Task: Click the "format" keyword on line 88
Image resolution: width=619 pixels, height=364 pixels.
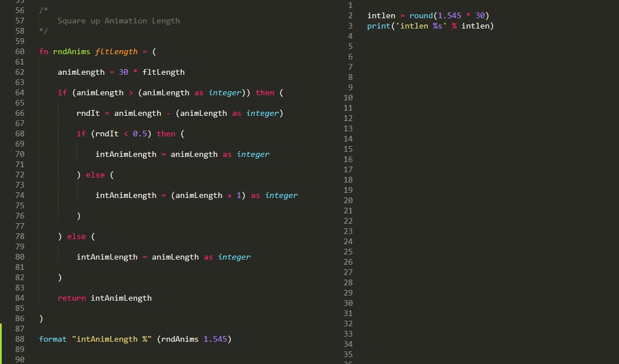Action: pos(53,339)
